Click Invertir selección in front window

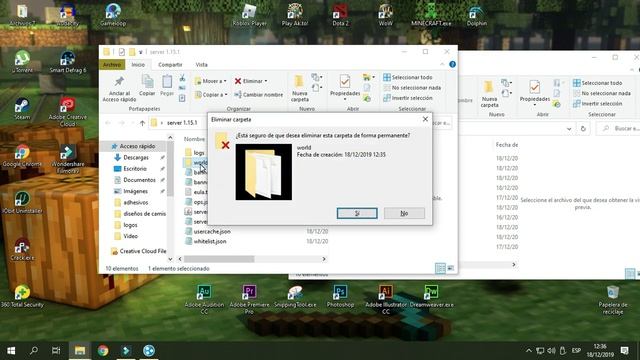click(x=407, y=98)
